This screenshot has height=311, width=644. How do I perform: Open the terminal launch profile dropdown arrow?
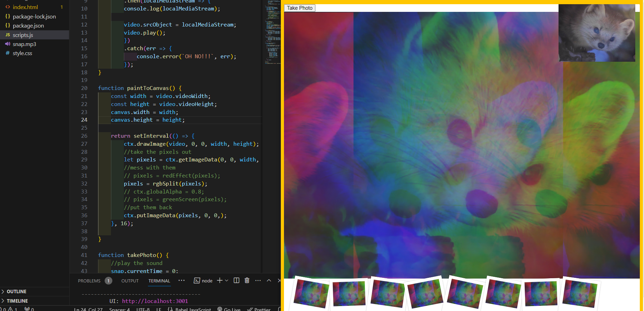pyautogui.click(x=227, y=280)
